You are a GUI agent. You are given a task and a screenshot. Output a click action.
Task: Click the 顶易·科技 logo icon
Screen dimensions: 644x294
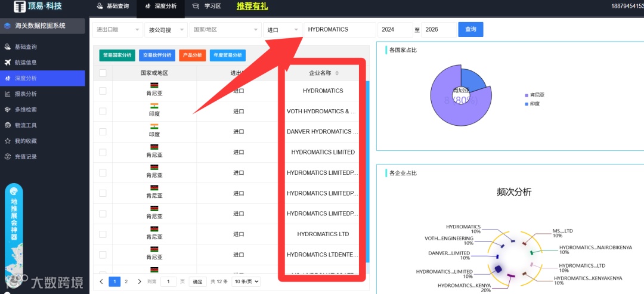(19, 6)
